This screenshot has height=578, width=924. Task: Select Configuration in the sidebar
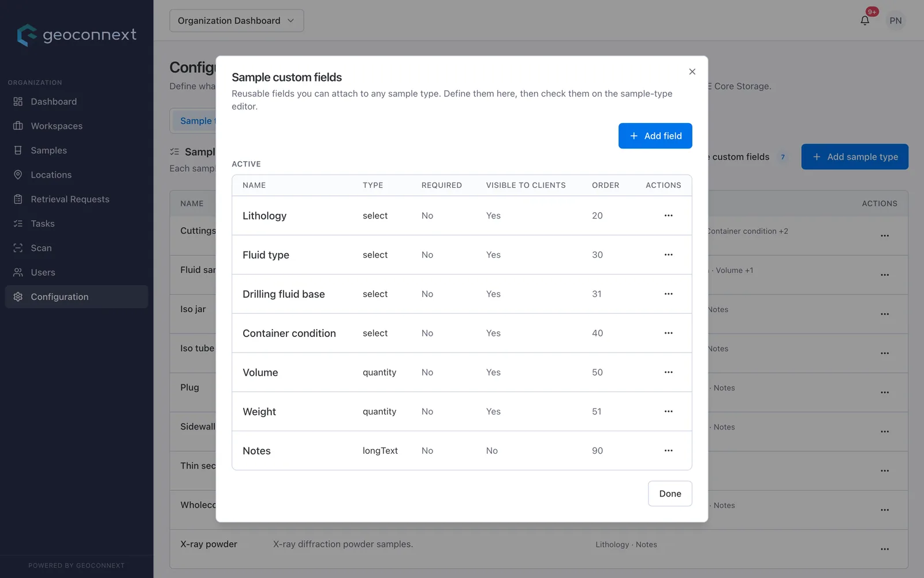[77, 297]
